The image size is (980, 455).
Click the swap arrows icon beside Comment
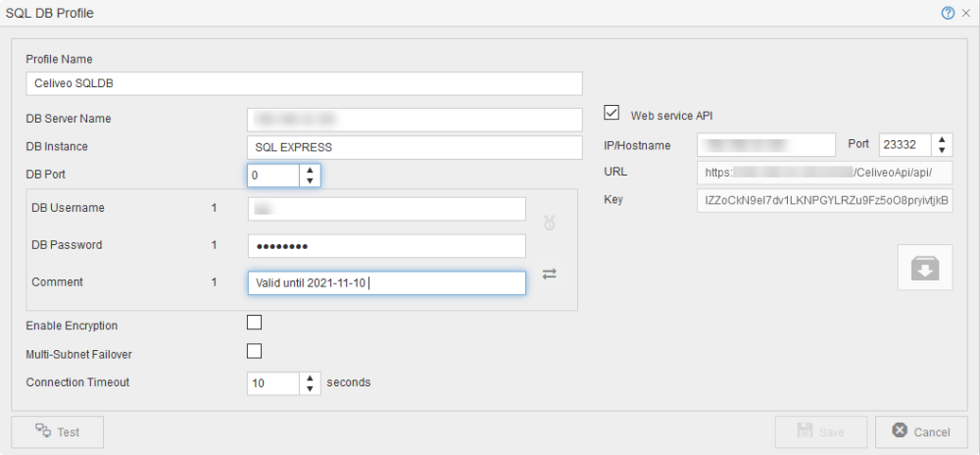click(x=550, y=275)
